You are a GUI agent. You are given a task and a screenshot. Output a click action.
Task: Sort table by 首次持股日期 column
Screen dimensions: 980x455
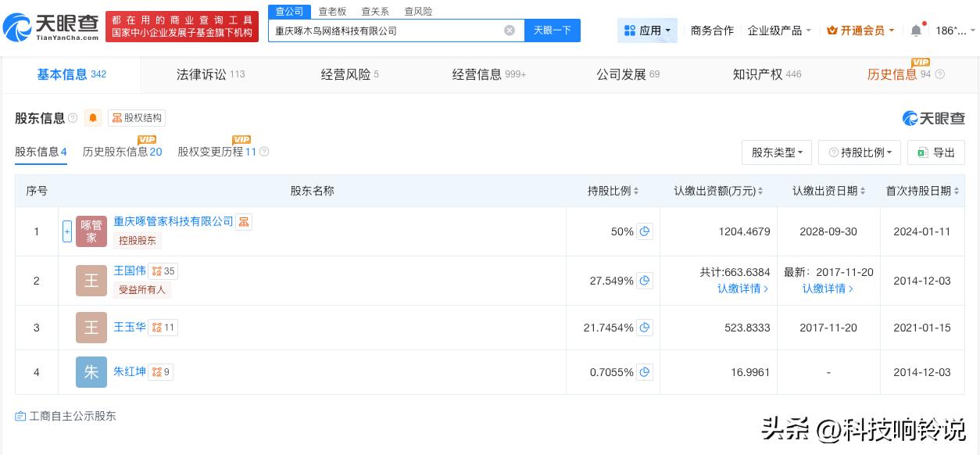923,191
